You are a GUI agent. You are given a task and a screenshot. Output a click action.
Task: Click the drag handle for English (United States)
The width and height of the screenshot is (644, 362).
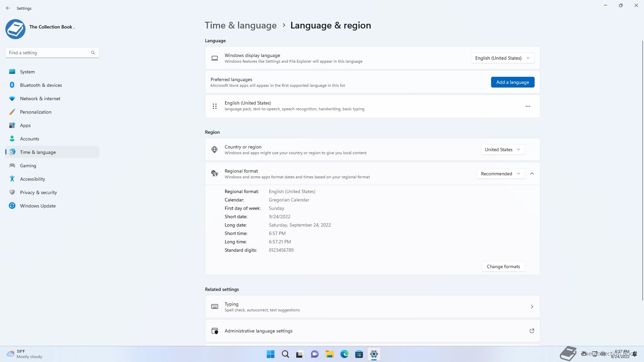tap(215, 106)
